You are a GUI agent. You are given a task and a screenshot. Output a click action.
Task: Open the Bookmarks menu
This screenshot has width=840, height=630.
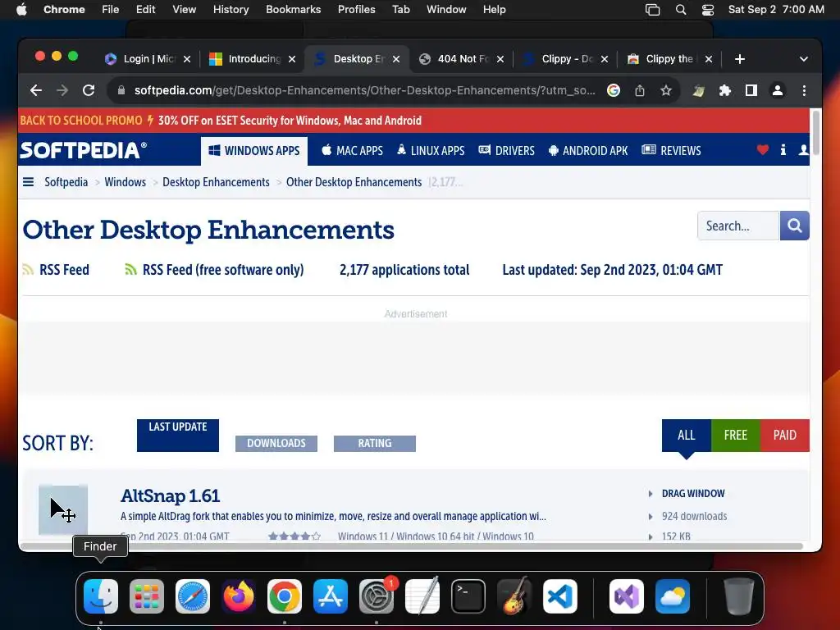pos(293,10)
